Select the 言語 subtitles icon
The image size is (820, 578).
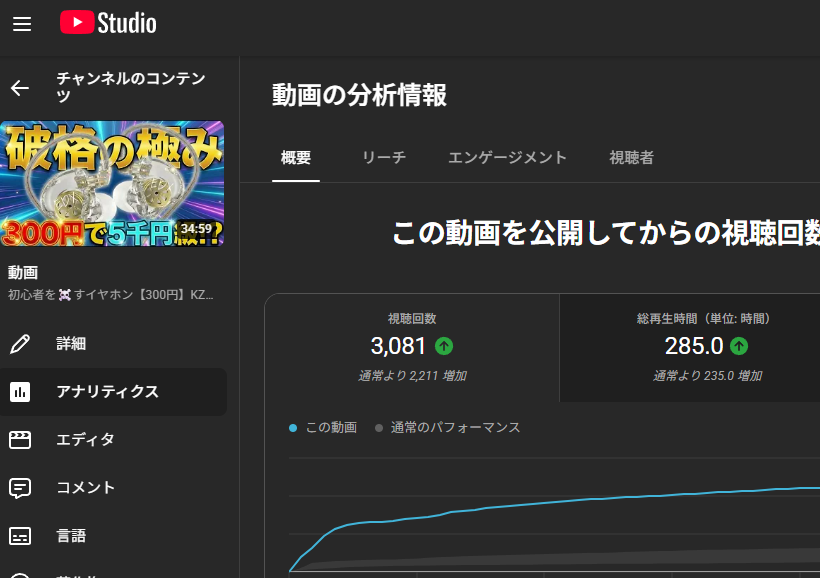point(19,535)
